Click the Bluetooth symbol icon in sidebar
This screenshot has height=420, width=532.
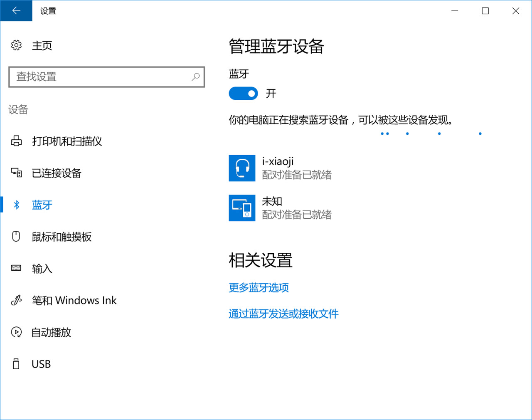pyautogui.click(x=17, y=205)
